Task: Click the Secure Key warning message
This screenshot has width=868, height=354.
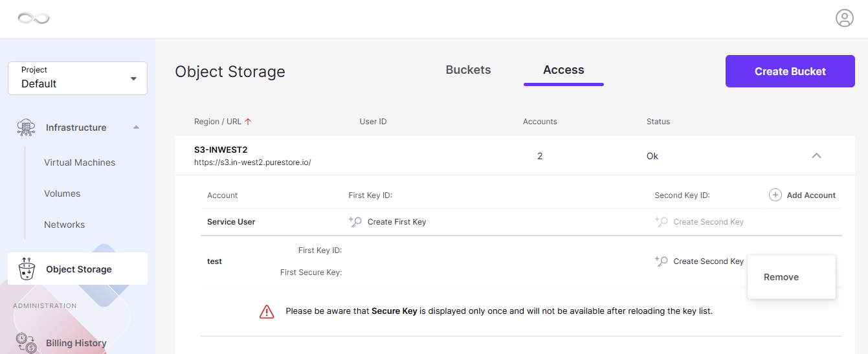Action: (499, 311)
